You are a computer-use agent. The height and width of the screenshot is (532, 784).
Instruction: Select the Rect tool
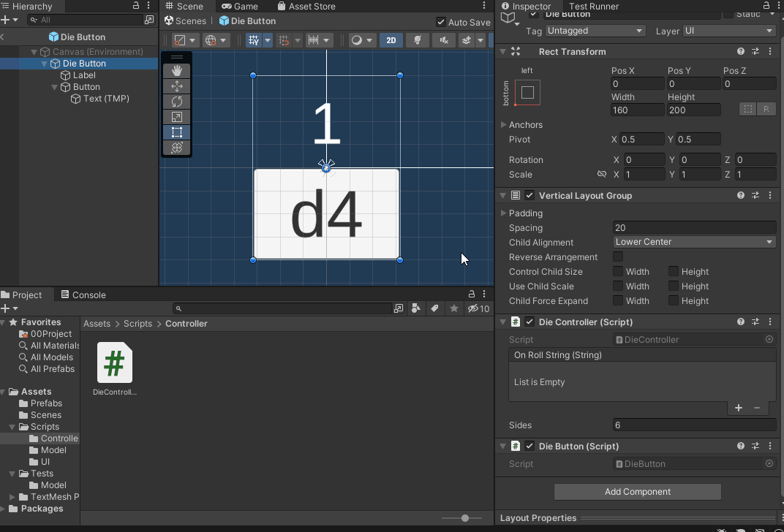pyautogui.click(x=176, y=132)
